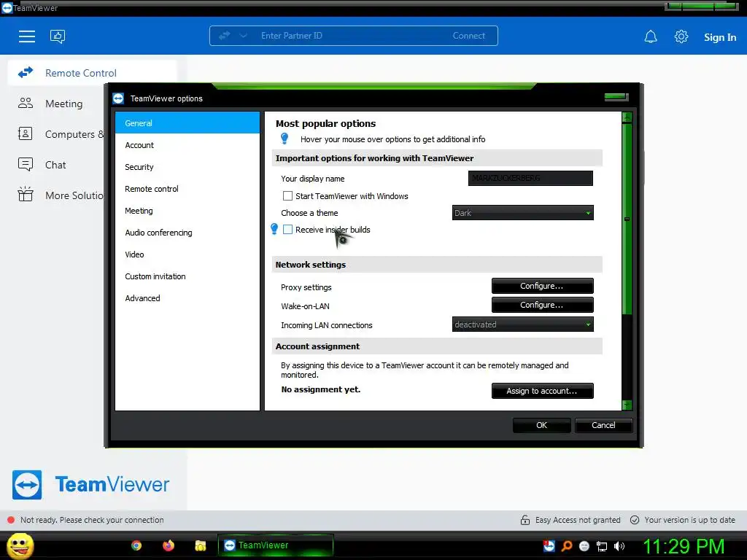
Task: Click 'Easy Access not granted' status
Action: pos(578,520)
